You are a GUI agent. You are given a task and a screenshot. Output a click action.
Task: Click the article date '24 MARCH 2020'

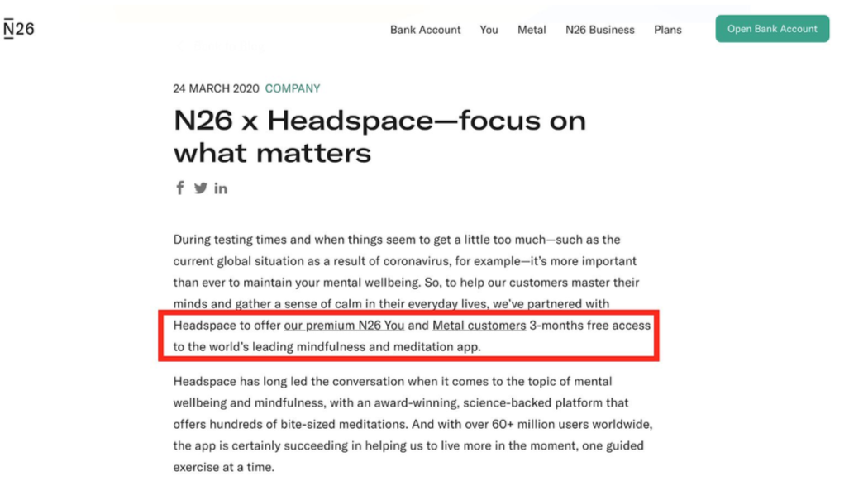[216, 88]
